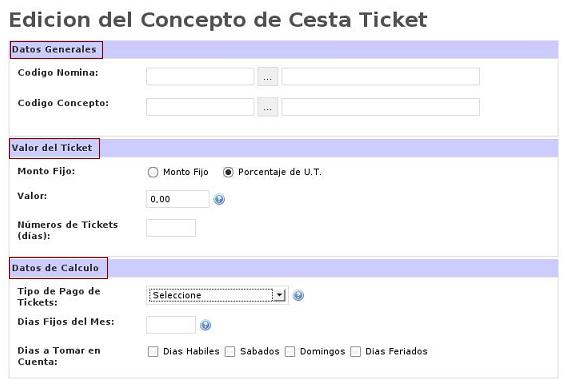Select the Monto Fijo radio option
567x387 pixels.
point(153,172)
